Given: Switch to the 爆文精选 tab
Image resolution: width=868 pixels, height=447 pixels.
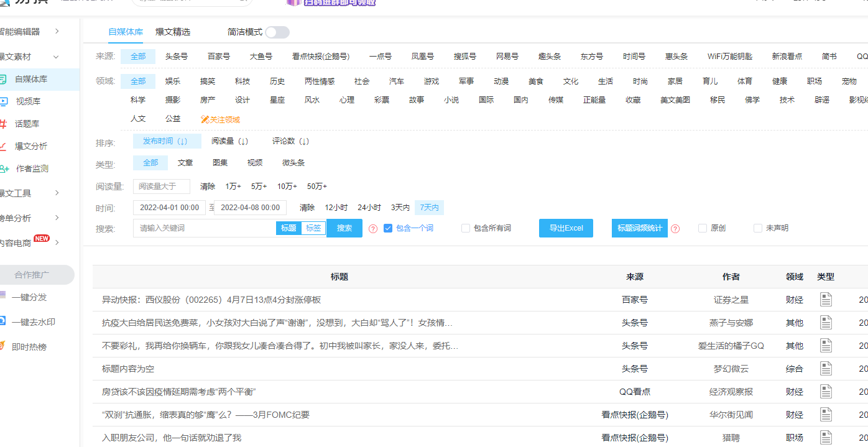Looking at the screenshot, I should coord(173,32).
